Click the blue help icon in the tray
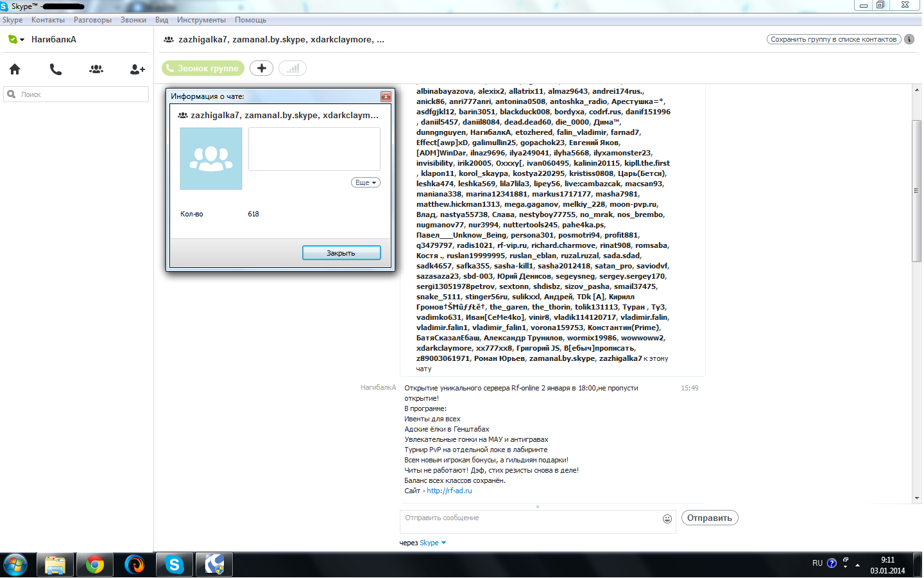This screenshot has height=578, width=924. point(832,563)
